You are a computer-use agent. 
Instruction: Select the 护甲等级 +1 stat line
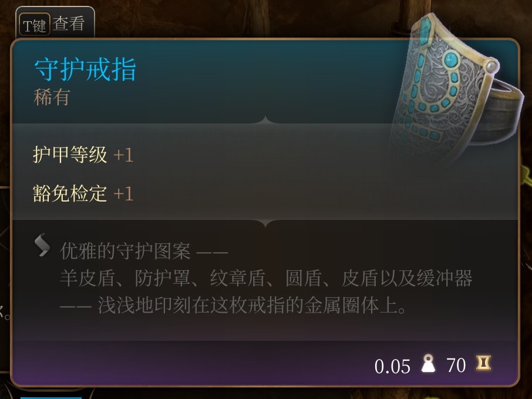pos(83,155)
